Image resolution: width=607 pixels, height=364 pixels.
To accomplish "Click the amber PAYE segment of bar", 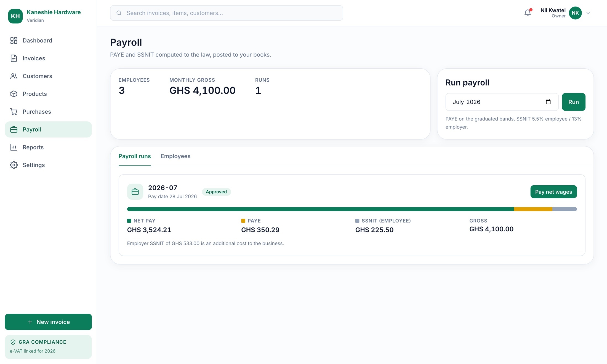I will click(533, 209).
